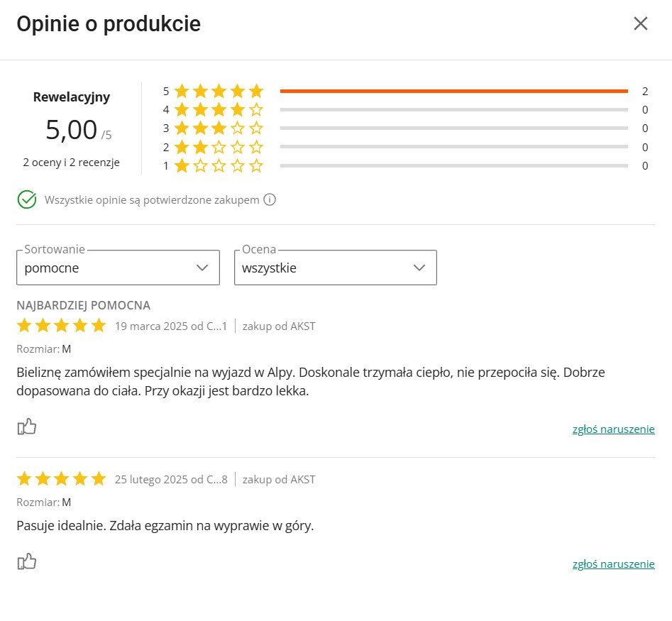Give thumbs-up to the 'Pasuje idealnie' review
Image resolution: width=672 pixels, height=621 pixels.
(x=27, y=561)
